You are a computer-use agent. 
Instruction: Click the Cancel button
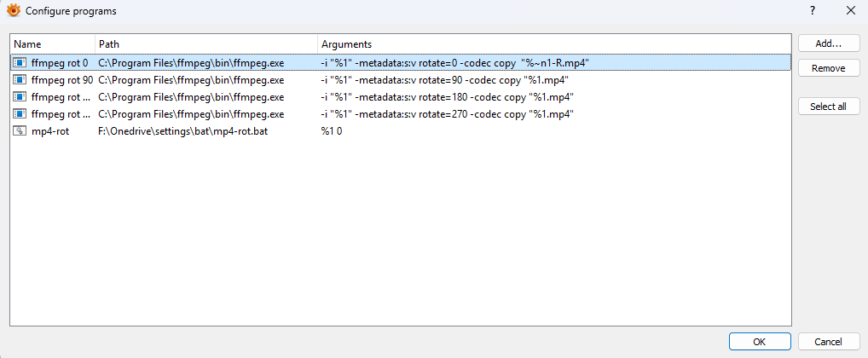pyautogui.click(x=828, y=341)
